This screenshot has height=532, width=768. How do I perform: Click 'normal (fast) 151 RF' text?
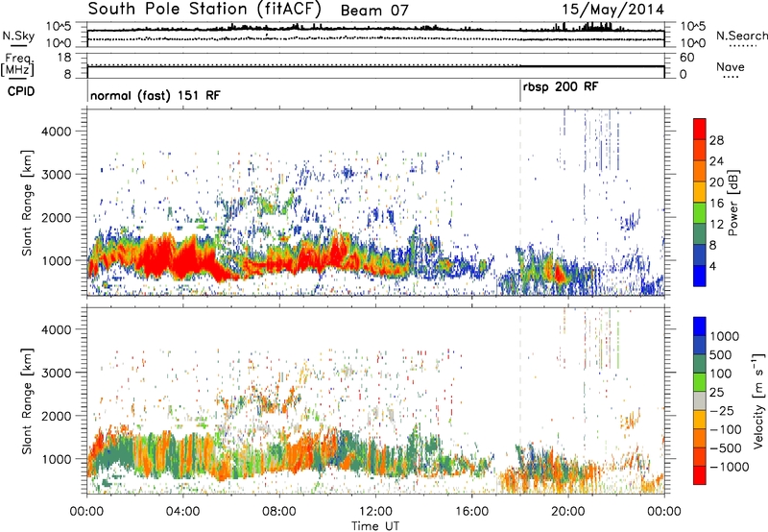(x=156, y=95)
